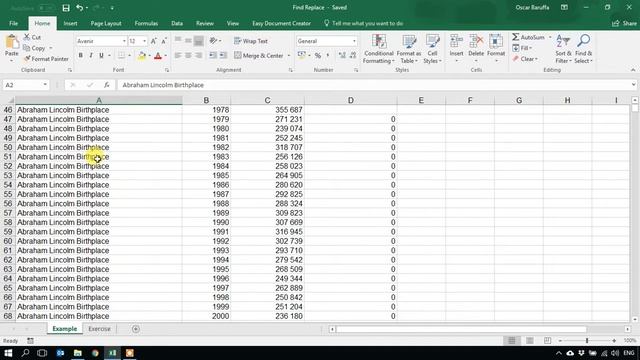640x360 pixels.
Task: Open the text Orientation options
Action: (215, 40)
